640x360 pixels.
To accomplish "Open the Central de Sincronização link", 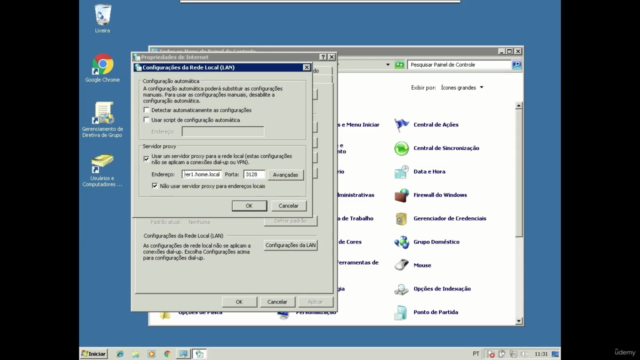I will 446,148.
